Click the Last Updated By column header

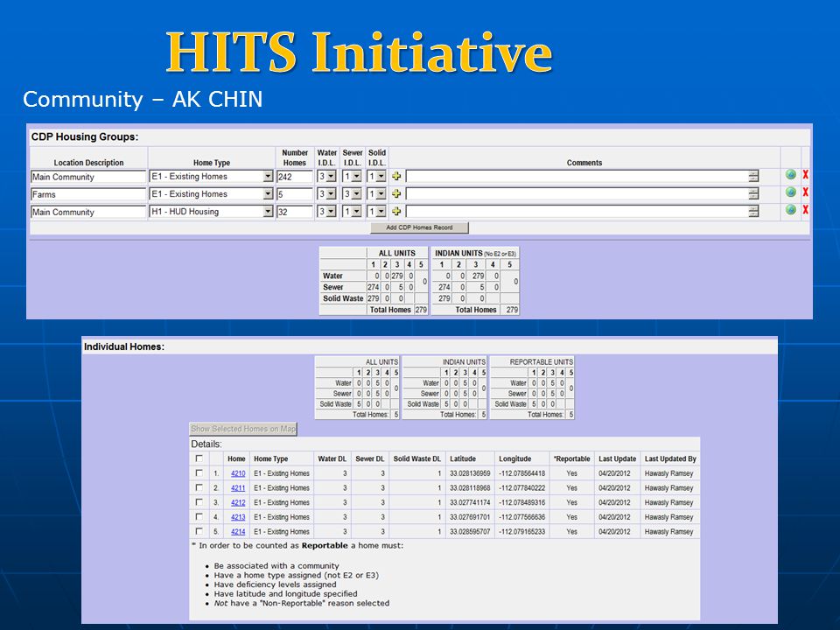(x=670, y=458)
